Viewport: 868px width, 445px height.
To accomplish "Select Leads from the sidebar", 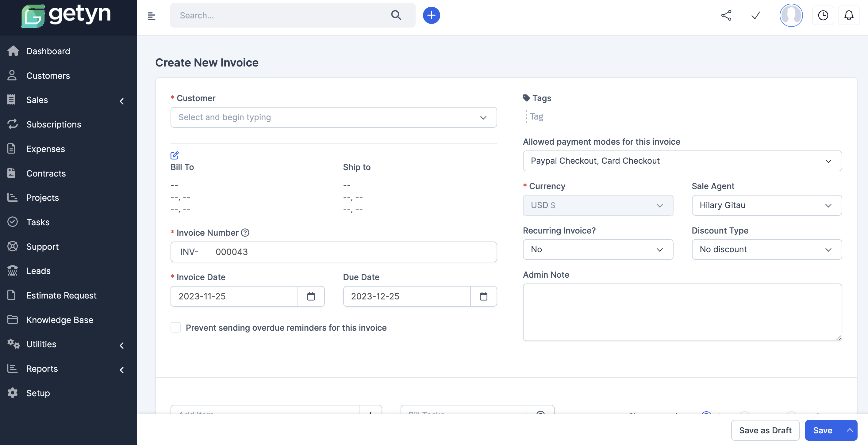I will pyautogui.click(x=38, y=271).
